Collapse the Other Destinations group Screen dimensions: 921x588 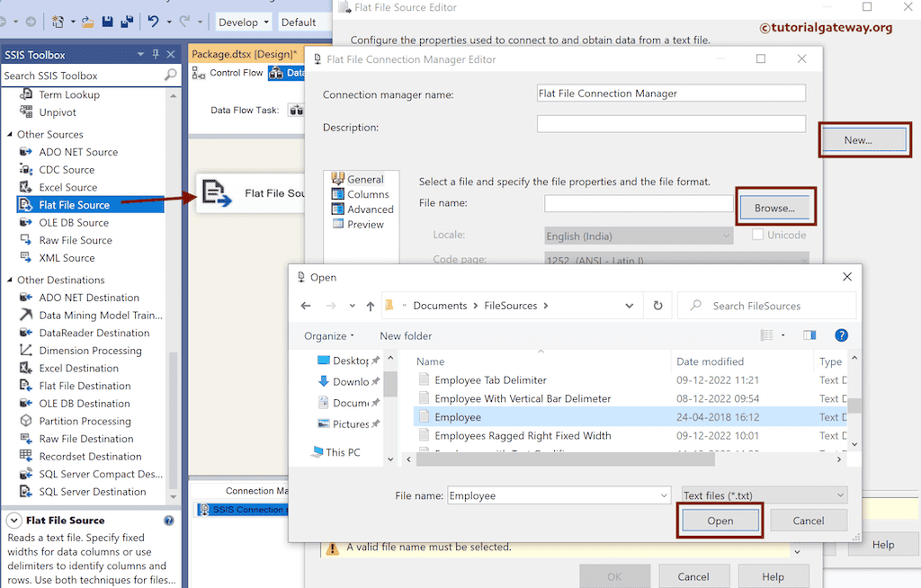9,280
